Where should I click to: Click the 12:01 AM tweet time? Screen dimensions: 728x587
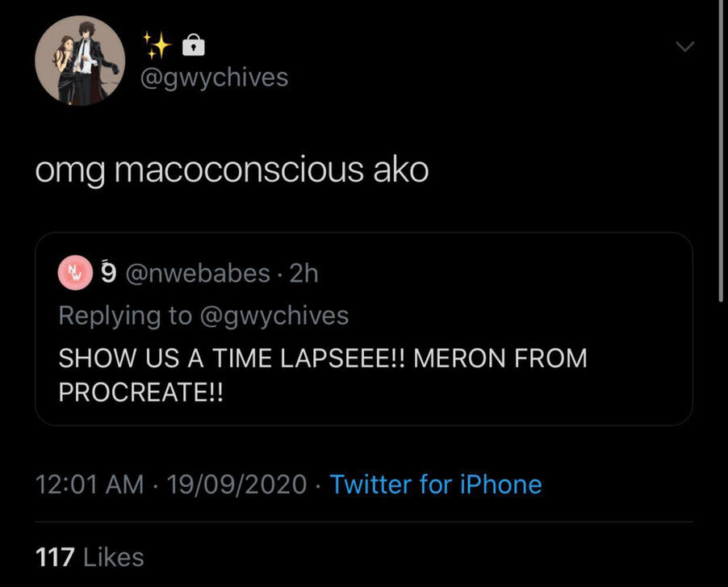coord(89,484)
